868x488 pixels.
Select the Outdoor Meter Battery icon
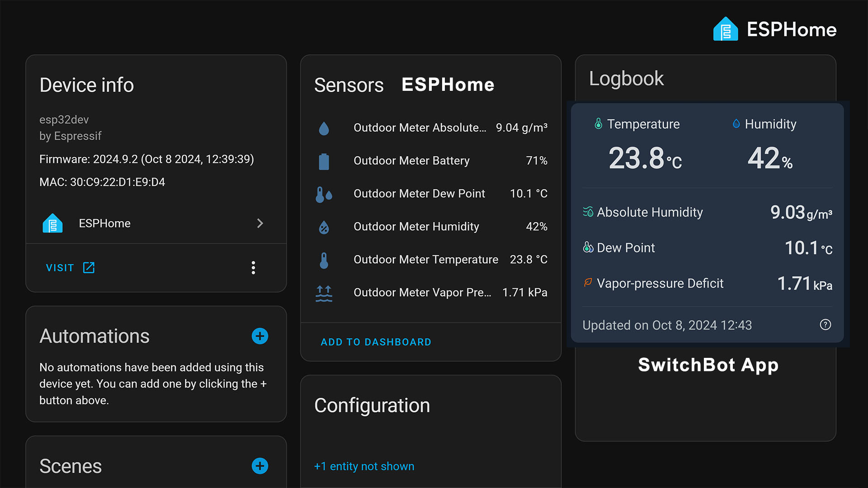324,161
